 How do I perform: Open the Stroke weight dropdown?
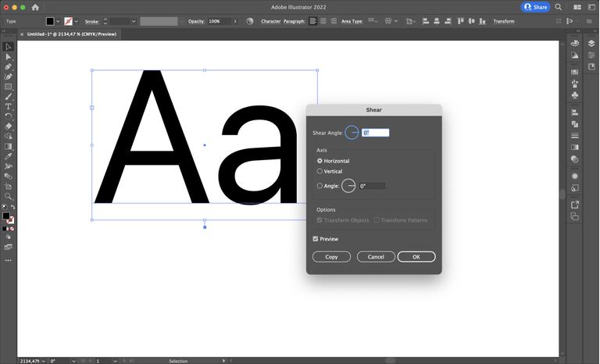tap(134, 21)
